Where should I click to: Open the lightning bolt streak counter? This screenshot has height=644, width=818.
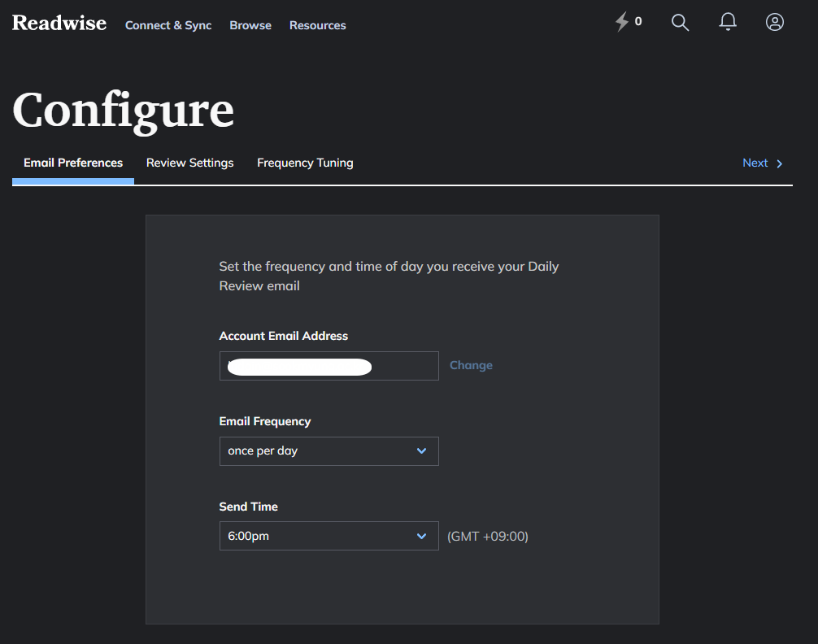pyautogui.click(x=628, y=22)
